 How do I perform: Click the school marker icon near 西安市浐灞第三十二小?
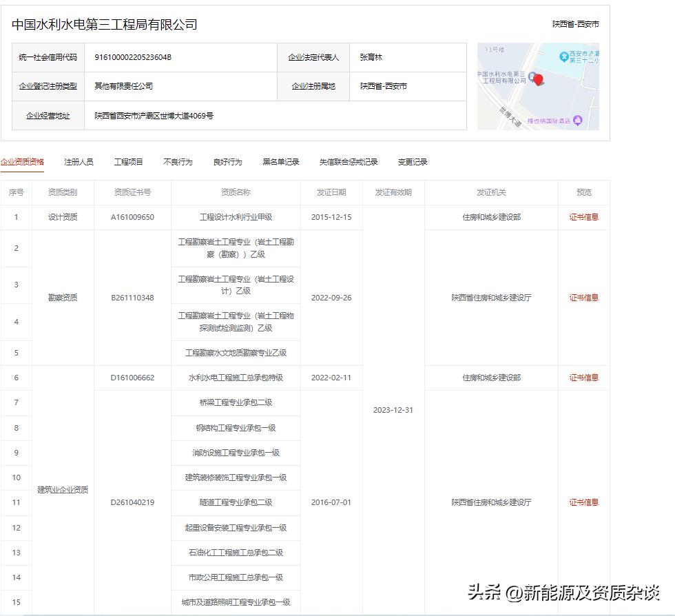(x=564, y=57)
